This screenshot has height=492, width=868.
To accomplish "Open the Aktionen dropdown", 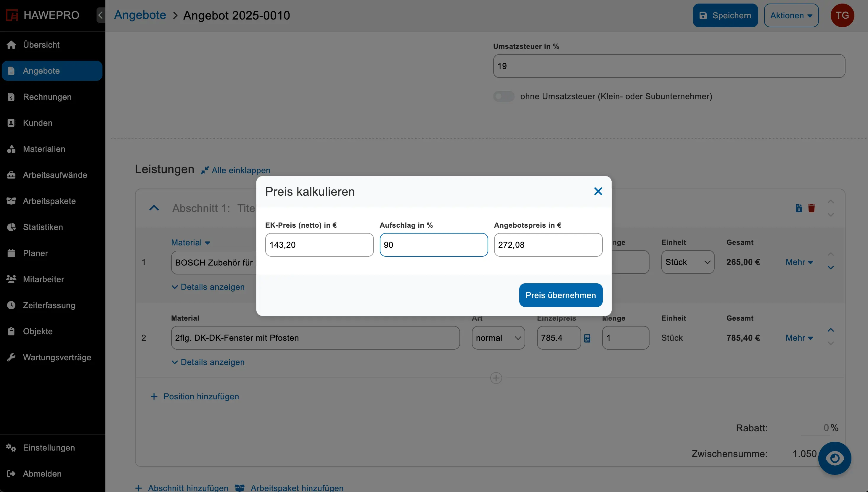I will click(x=791, y=15).
